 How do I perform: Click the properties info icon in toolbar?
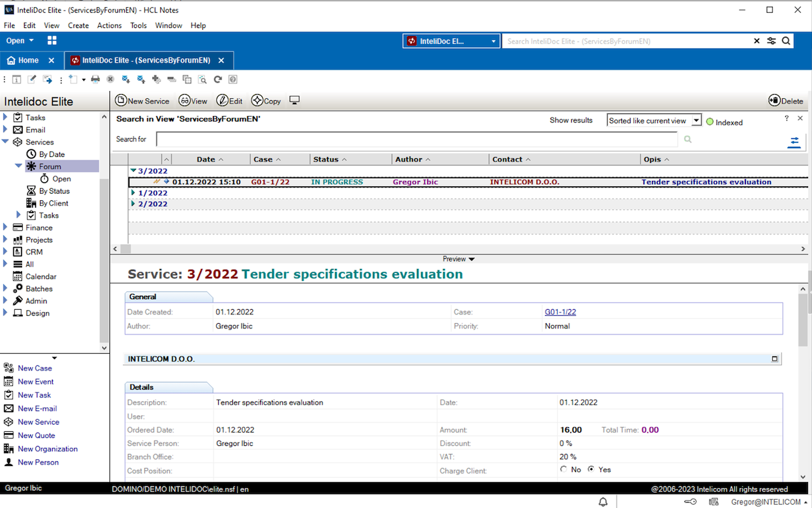[x=17, y=79]
